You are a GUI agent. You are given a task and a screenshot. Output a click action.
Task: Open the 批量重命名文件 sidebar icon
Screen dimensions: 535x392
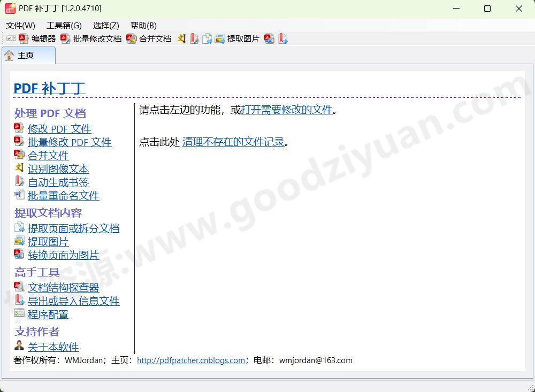click(19, 196)
